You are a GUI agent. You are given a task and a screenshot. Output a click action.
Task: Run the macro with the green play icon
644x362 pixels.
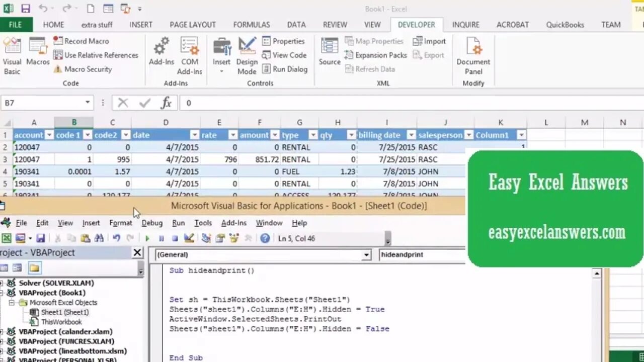pos(147,238)
